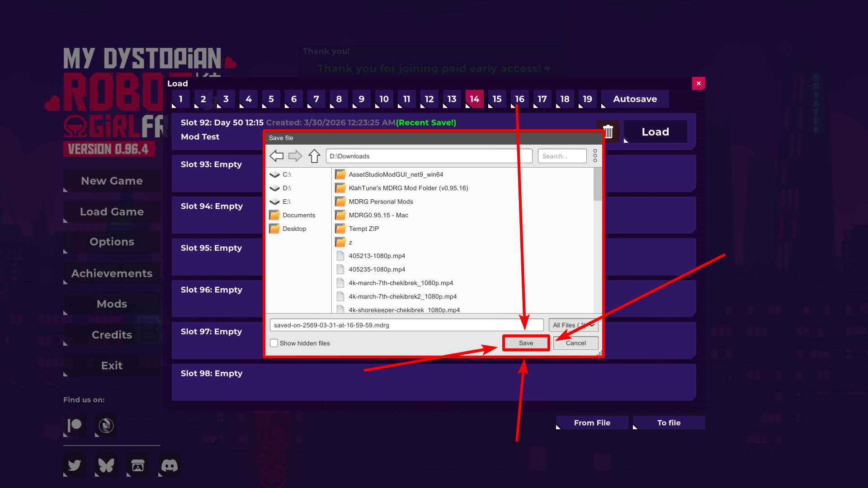Open the Patreon link icon
Viewport: 868px width, 488px height.
pyautogui.click(x=75, y=425)
